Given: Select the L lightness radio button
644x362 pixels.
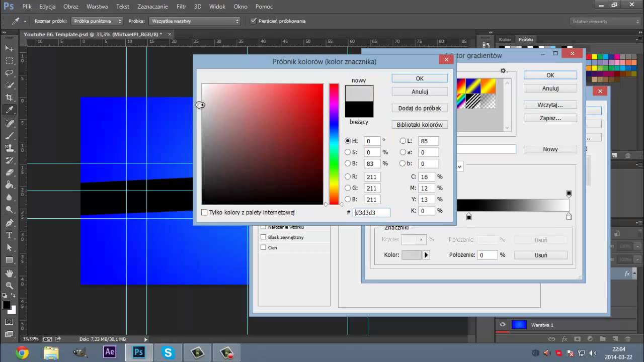Looking at the screenshot, I should [403, 141].
